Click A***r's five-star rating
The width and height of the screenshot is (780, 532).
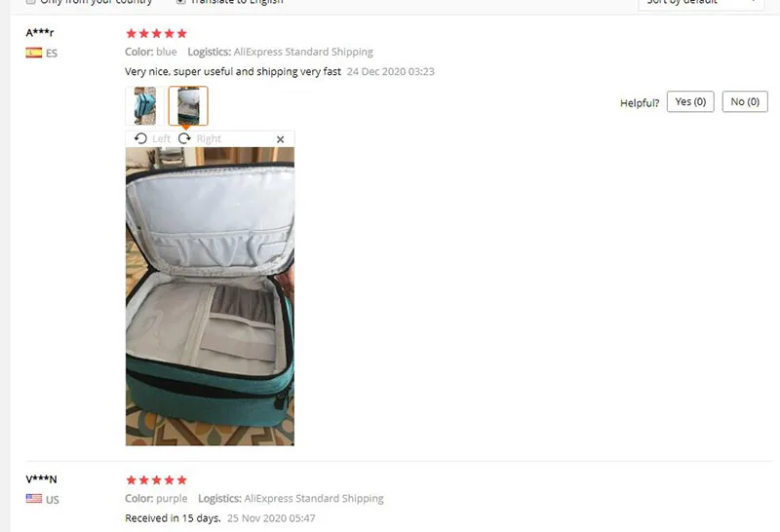pos(157,33)
